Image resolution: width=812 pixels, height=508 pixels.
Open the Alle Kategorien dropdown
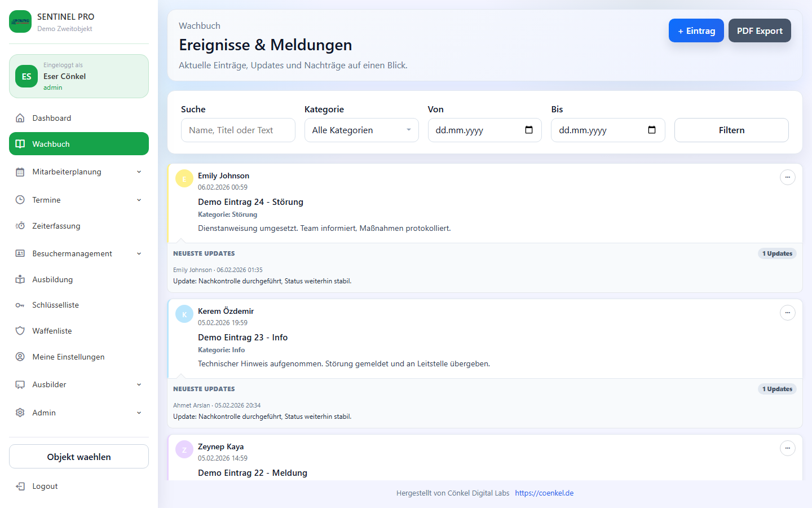click(361, 130)
